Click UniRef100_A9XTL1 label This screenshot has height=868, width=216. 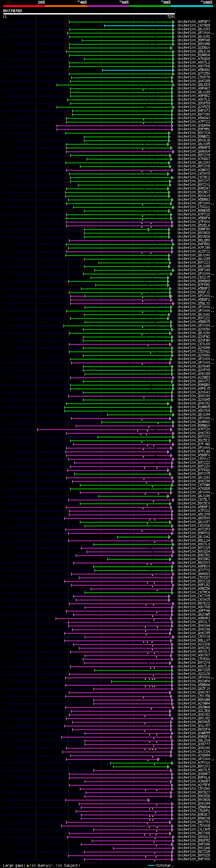click(194, 100)
